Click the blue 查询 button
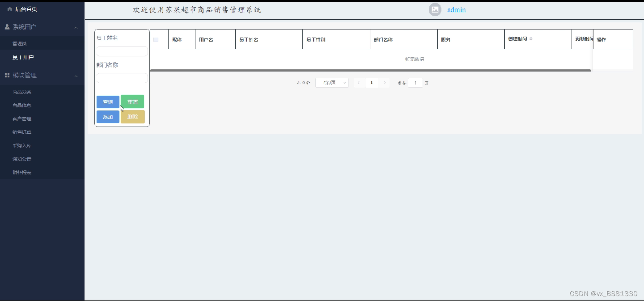Viewport: 644px width, 301px height. point(108,102)
